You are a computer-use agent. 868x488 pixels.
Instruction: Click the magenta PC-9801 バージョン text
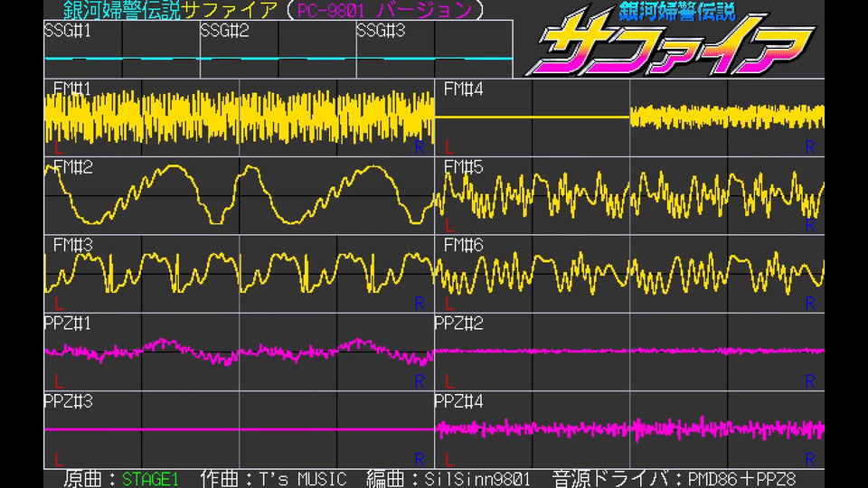click(385, 10)
